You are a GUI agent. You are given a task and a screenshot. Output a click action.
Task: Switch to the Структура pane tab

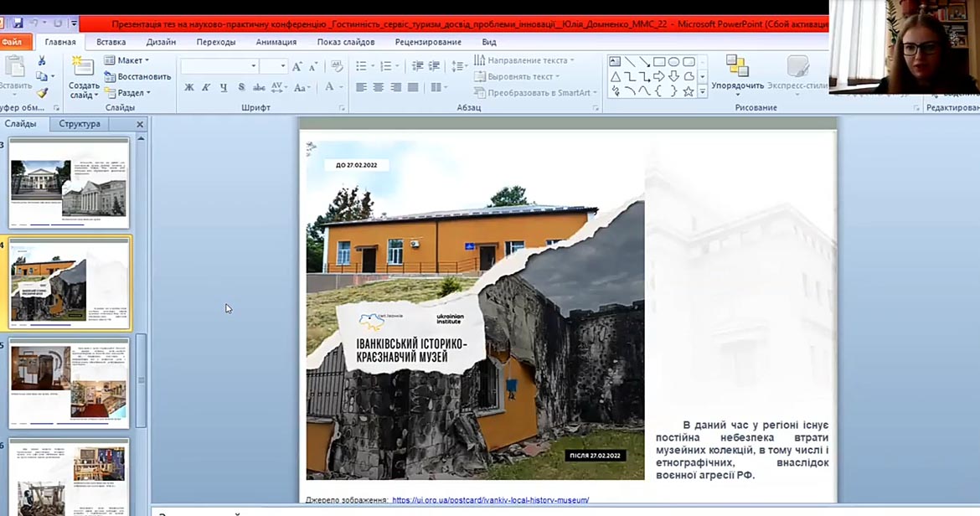click(x=80, y=124)
